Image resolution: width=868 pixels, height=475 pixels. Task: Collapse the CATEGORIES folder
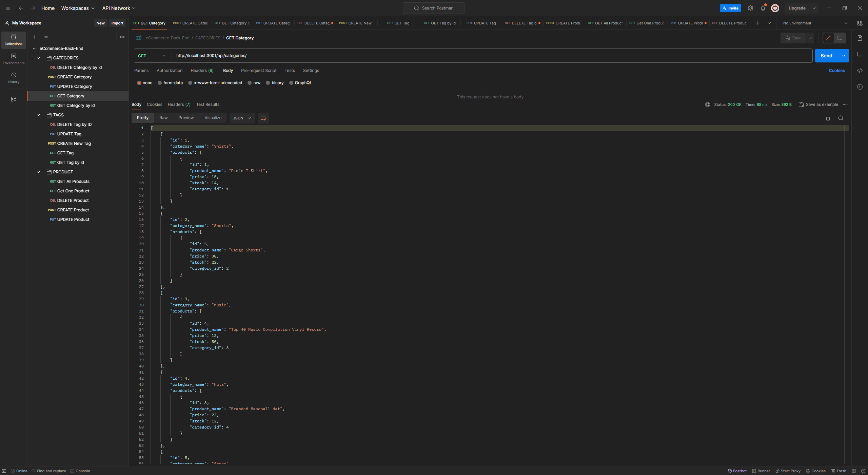pos(38,58)
